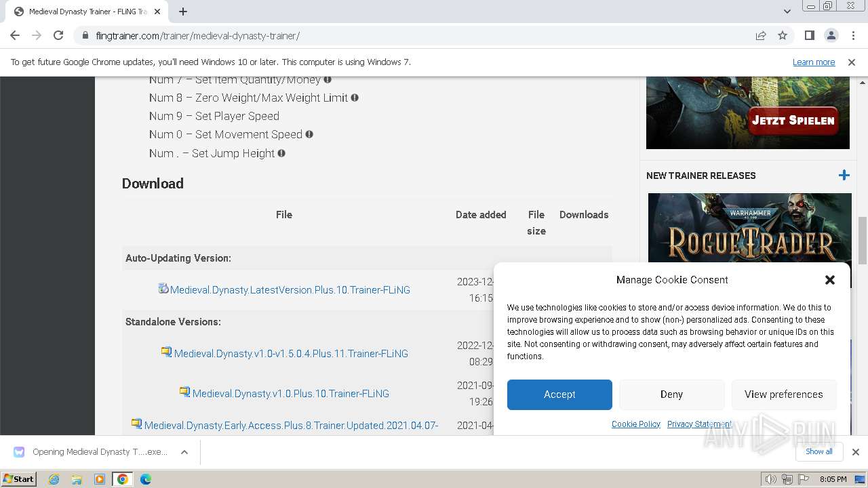The width and height of the screenshot is (868, 488).
Task: Click the 'Downloads' column header
Action: click(584, 215)
